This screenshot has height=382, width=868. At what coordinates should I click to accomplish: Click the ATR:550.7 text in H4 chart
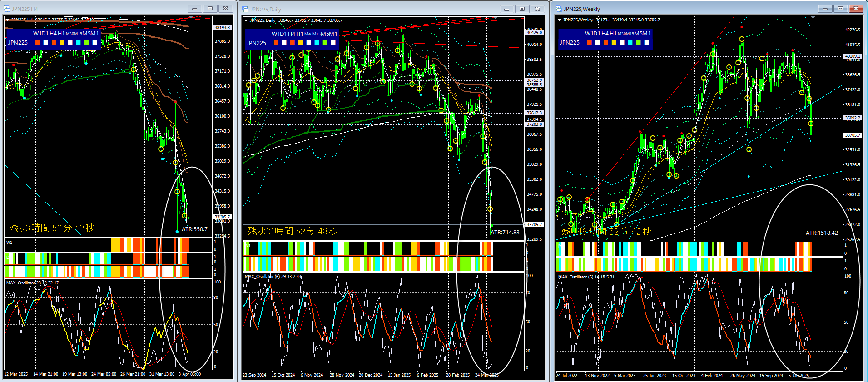[x=194, y=229]
